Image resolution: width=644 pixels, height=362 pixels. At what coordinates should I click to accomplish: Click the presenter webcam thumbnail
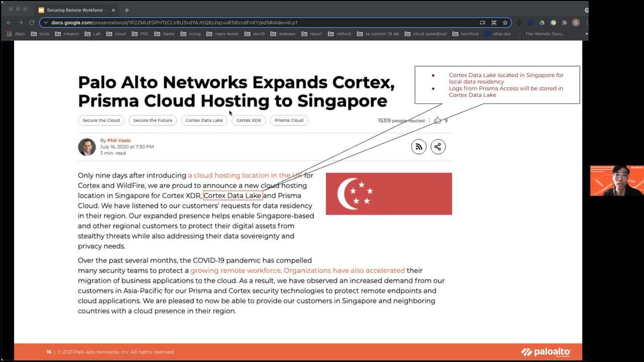[616, 180]
